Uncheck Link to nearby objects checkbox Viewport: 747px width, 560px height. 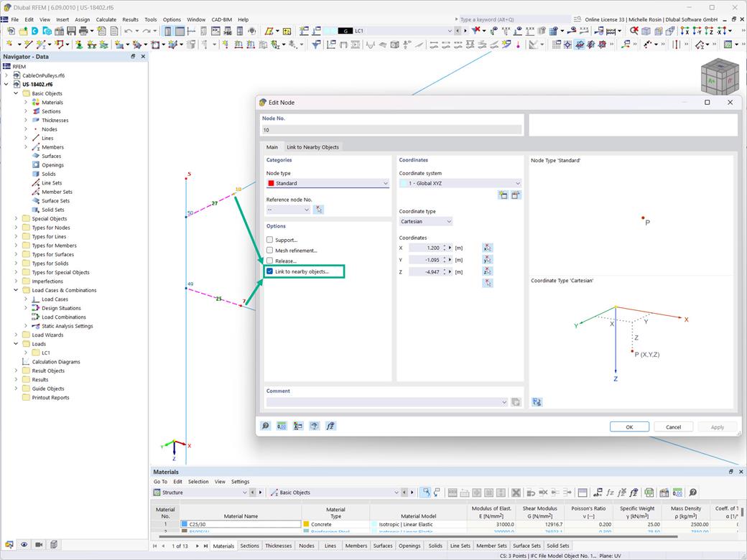click(x=269, y=271)
